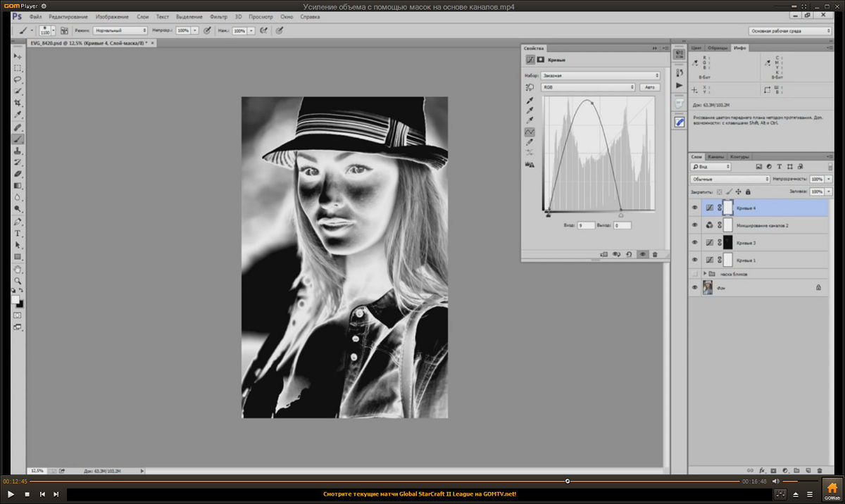This screenshot has height=504, width=845.
Task: Select the Lasso tool
Action: (18, 80)
